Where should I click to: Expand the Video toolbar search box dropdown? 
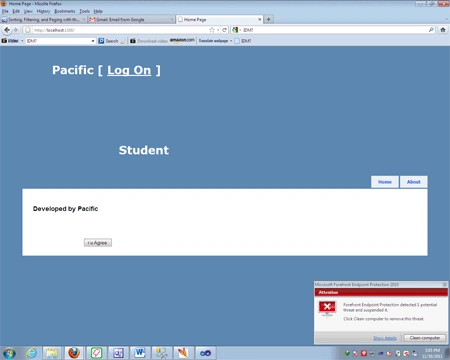click(x=93, y=41)
